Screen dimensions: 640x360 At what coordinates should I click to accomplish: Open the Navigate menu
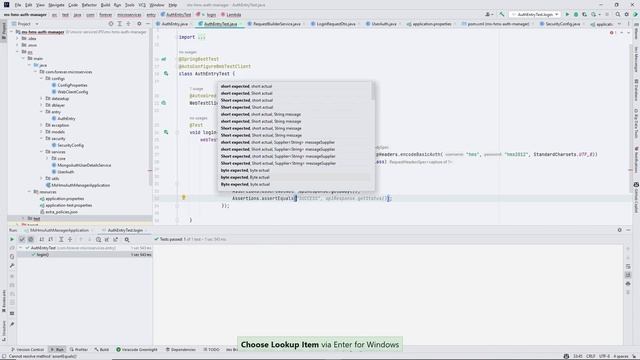pyautogui.click(x=56, y=5)
